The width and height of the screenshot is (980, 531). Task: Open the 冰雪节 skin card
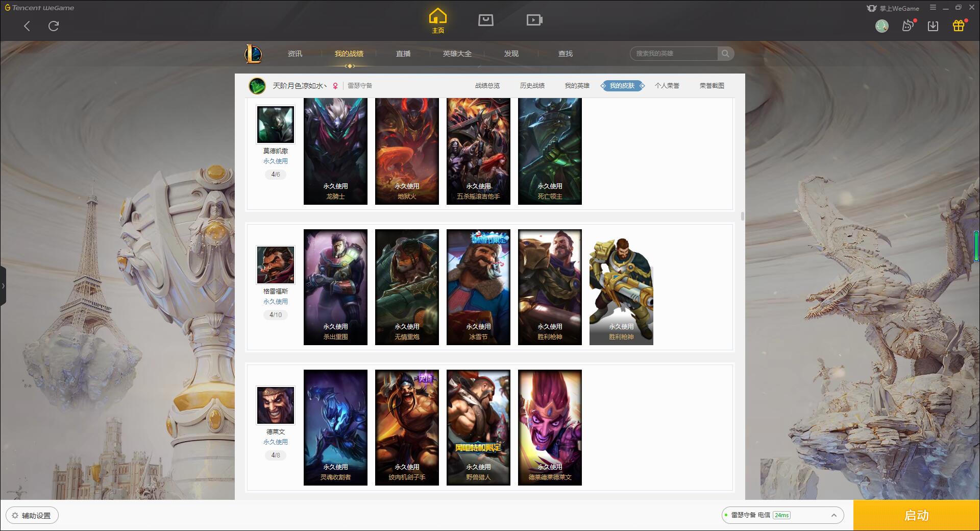coord(478,287)
